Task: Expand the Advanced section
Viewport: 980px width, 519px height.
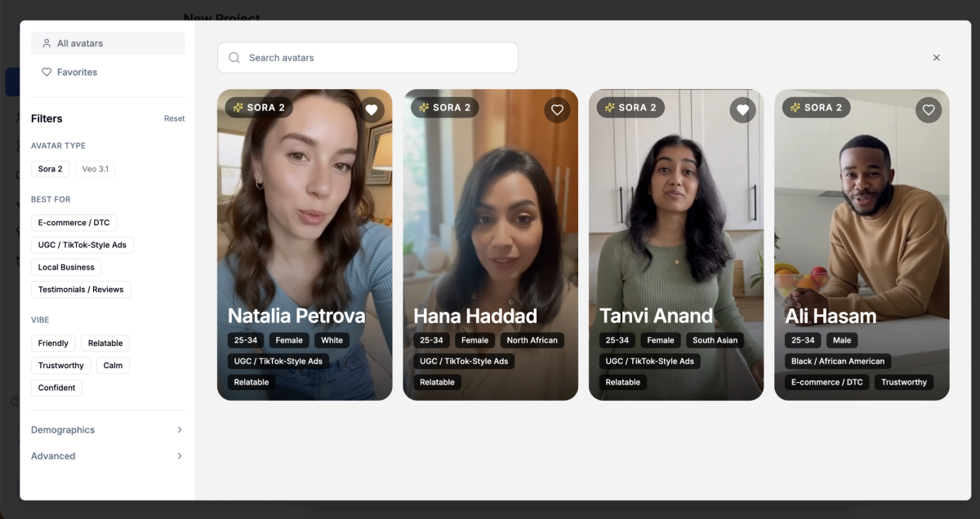Action: click(108, 456)
